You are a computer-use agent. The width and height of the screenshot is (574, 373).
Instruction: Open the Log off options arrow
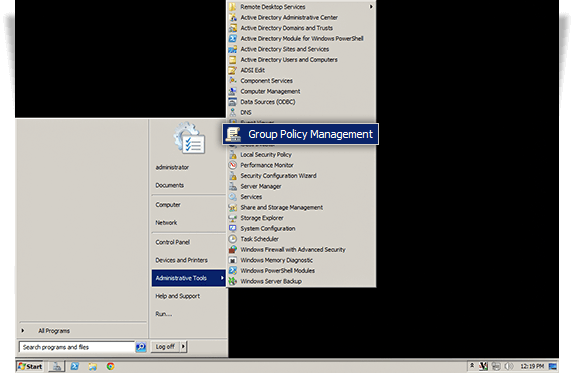pos(183,346)
